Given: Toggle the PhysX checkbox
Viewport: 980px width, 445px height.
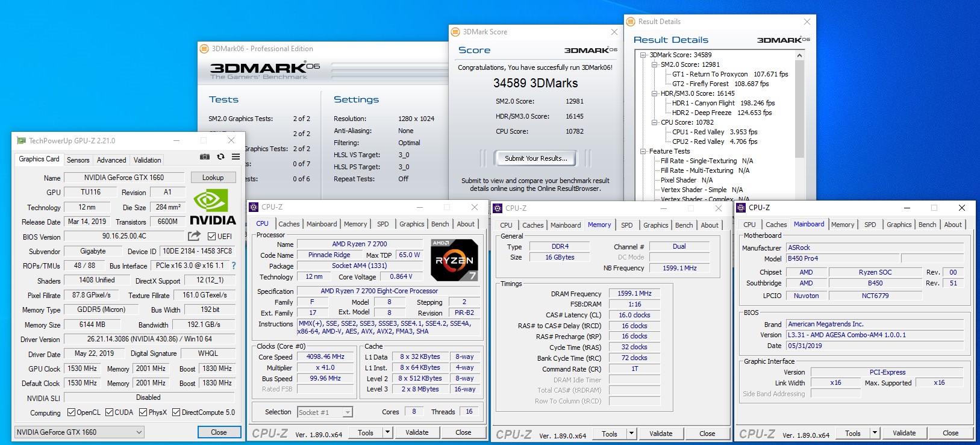Looking at the screenshot, I should point(143,412).
